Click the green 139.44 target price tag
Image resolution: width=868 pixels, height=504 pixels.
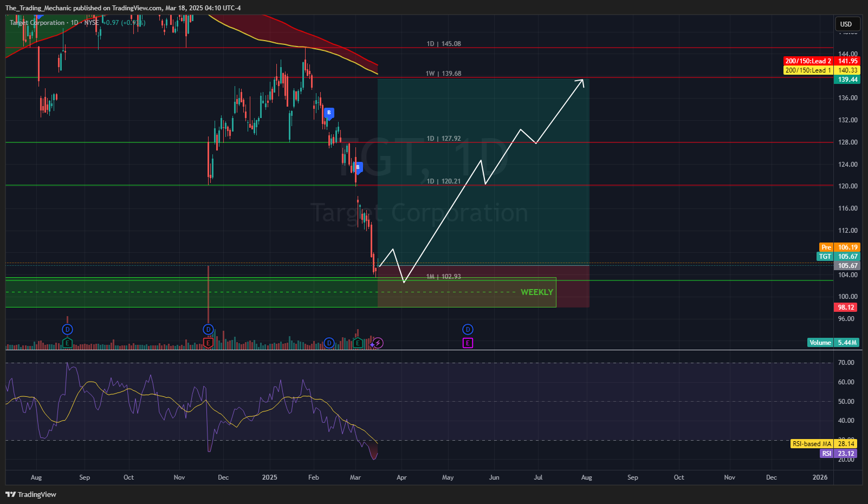click(848, 80)
